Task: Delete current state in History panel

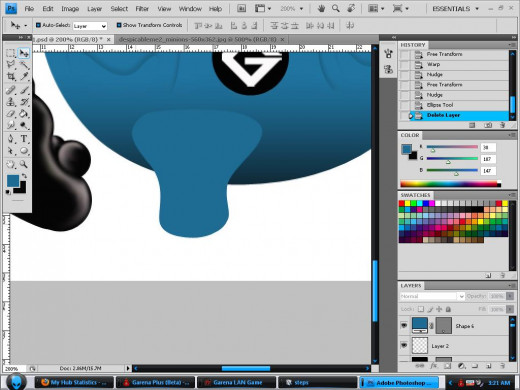Action: click(x=502, y=125)
